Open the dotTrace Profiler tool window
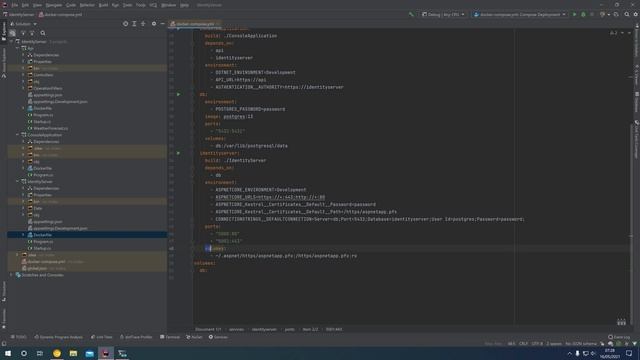640x360 pixels. [136, 337]
